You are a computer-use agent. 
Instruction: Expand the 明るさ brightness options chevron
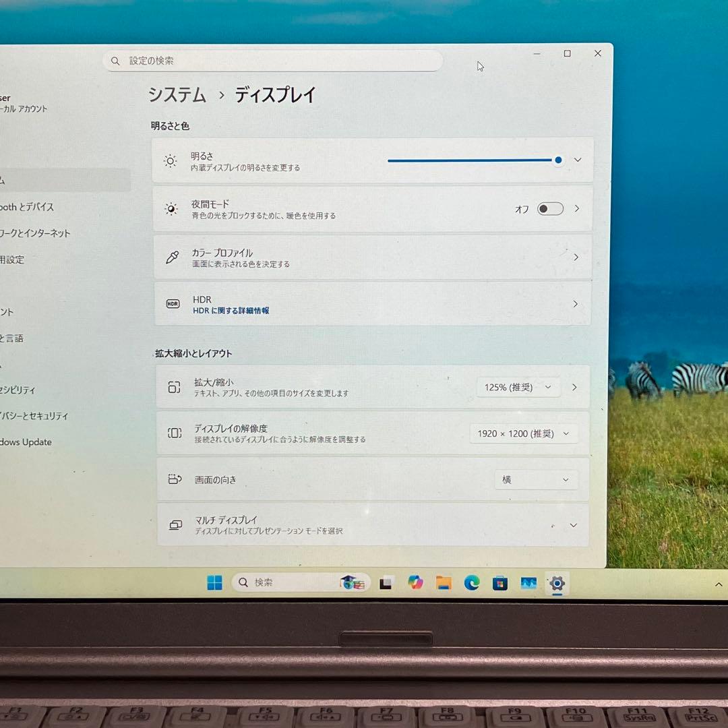tap(578, 160)
